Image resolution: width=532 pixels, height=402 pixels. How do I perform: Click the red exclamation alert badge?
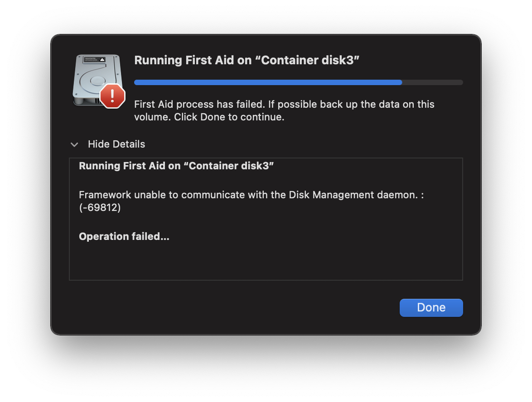coord(112,96)
